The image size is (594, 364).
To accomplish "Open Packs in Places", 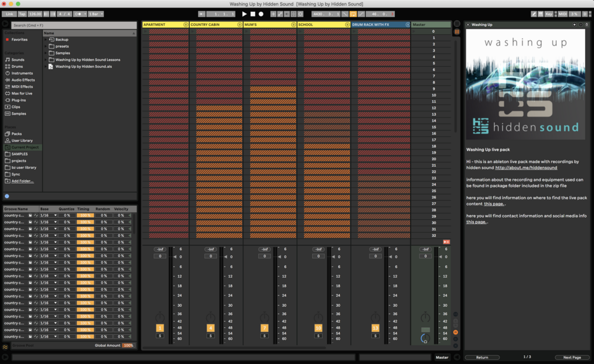I will coord(17,134).
